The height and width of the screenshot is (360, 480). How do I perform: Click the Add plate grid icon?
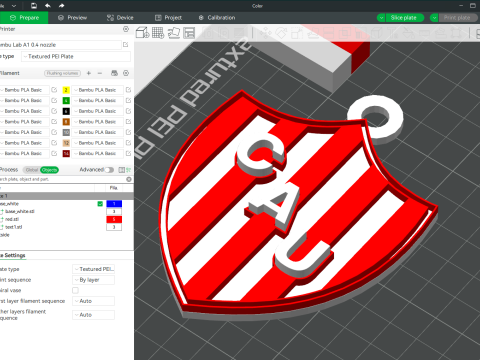coord(158,33)
